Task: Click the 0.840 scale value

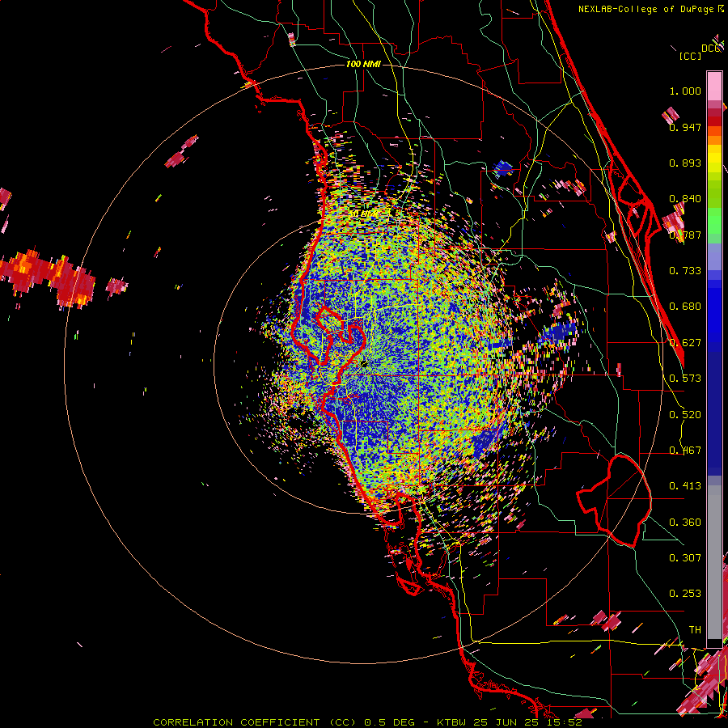Action: [685, 199]
